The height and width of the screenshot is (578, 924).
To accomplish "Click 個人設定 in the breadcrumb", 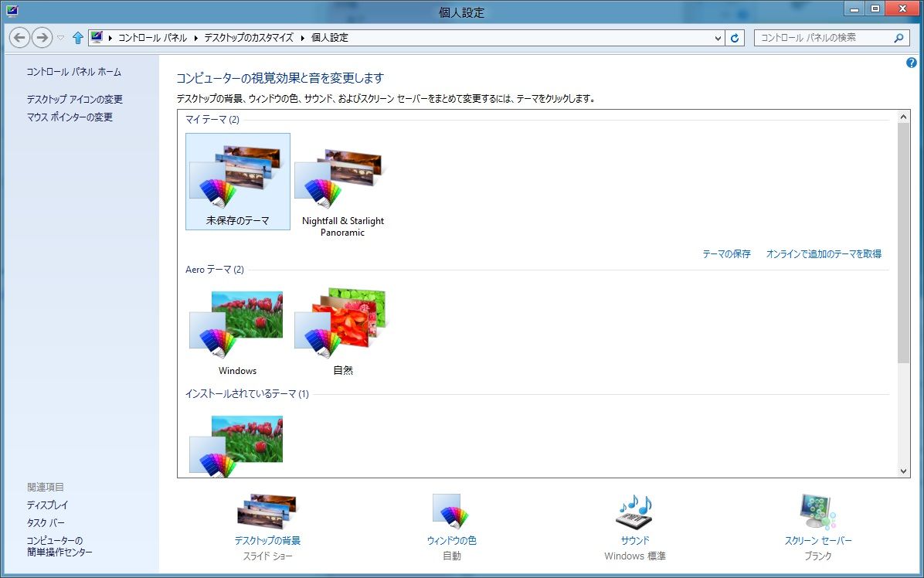I will pos(329,38).
